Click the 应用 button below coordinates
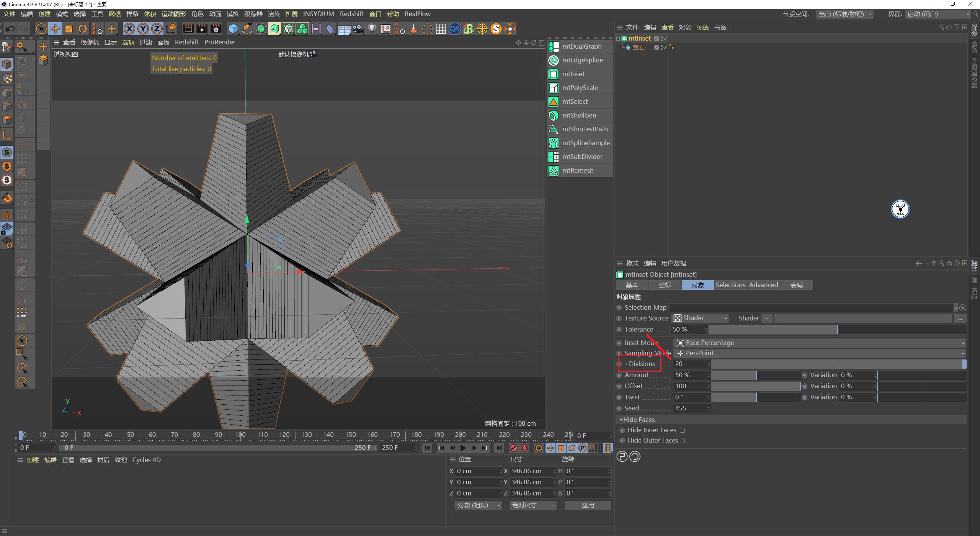Viewport: 980px width, 536px height. point(588,505)
